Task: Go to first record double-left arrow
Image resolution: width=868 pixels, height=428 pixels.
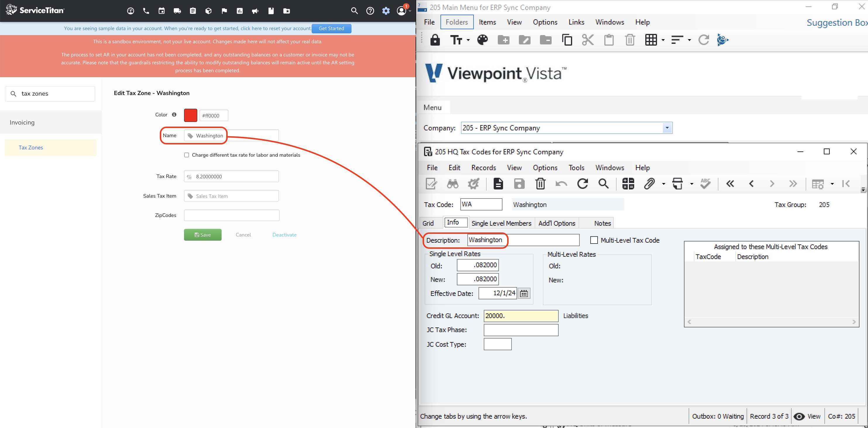Action: click(730, 184)
